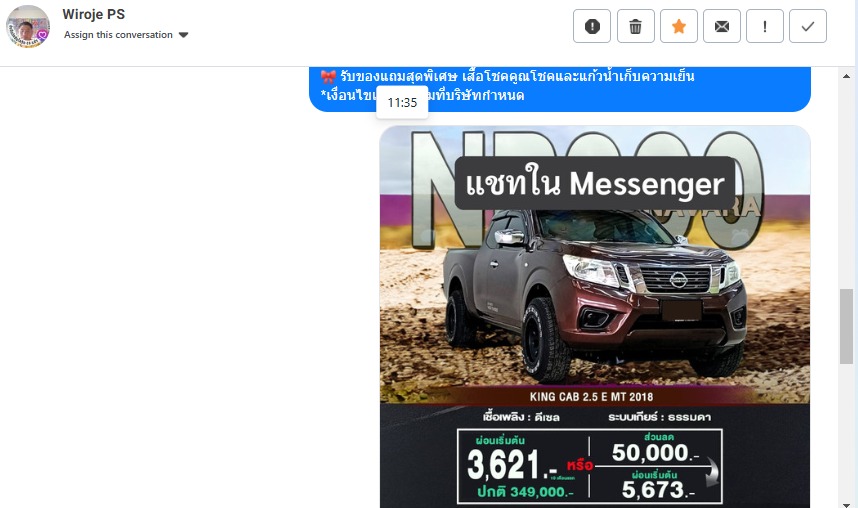This screenshot has width=858, height=508.
Task: Flag as priority with exclamation mark icon
Action: [765, 26]
